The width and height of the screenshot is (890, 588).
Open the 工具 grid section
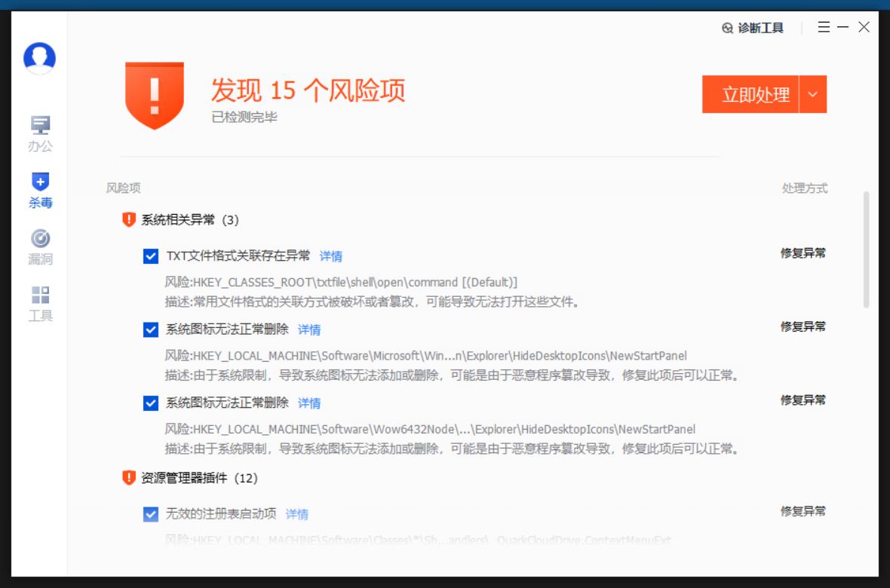coord(40,304)
